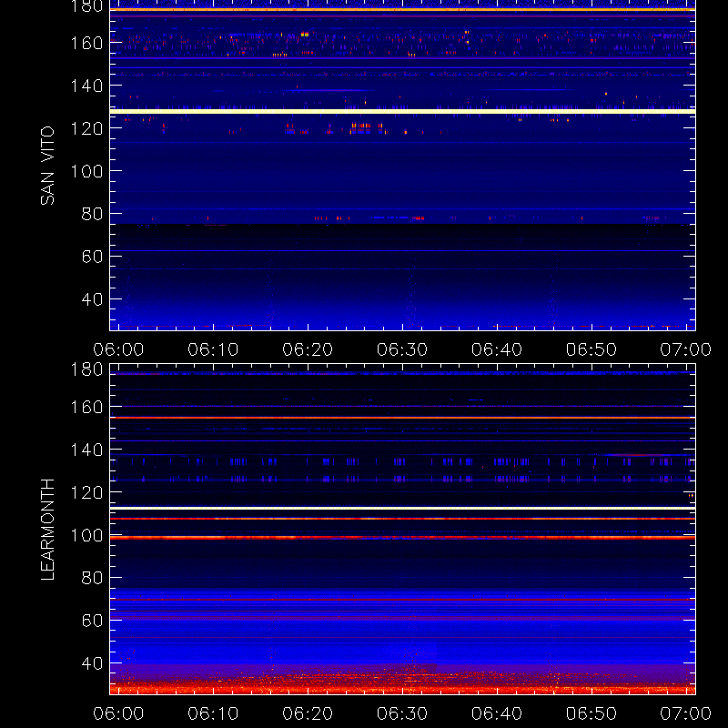Click San Vito plot's 06:00 time label
The width and height of the screenshot is (728, 728).
118,349
